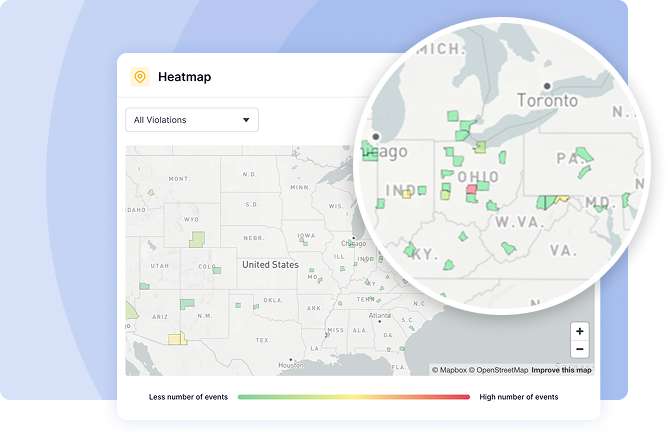Click the green region in Kentucky label area
671x440 pixels.
pos(410,250)
